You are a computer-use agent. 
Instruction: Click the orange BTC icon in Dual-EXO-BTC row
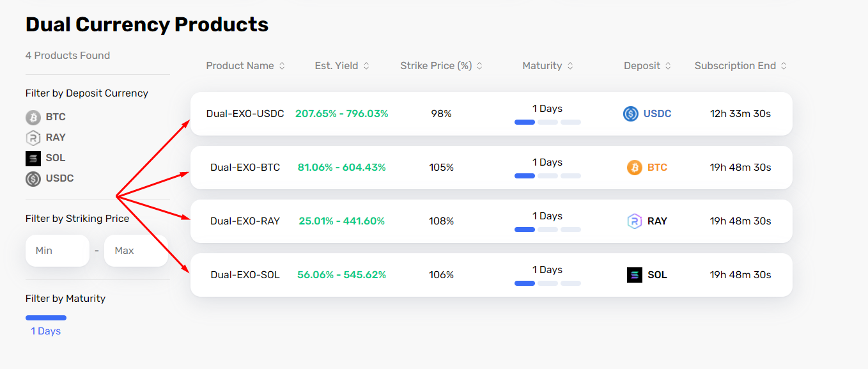pyautogui.click(x=635, y=168)
